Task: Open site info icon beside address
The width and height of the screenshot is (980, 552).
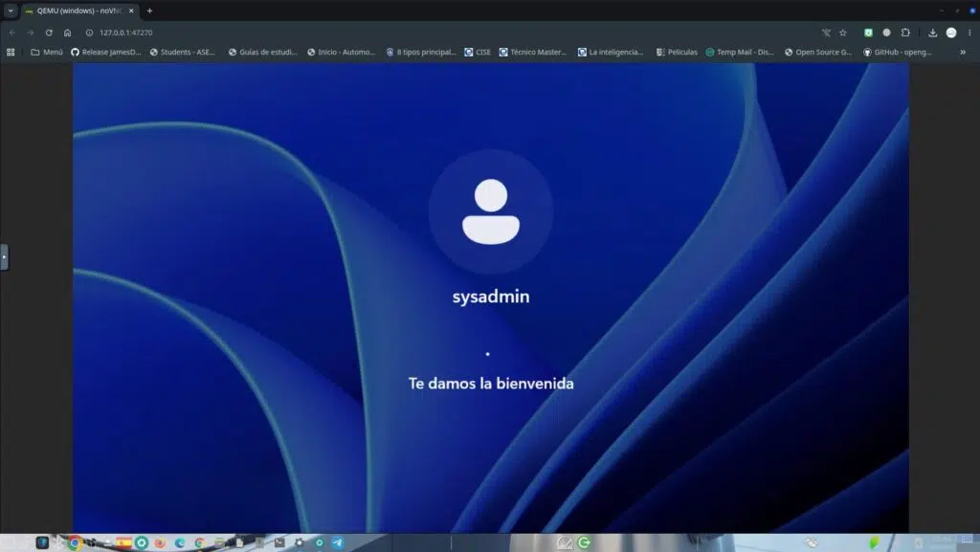Action: (x=89, y=33)
